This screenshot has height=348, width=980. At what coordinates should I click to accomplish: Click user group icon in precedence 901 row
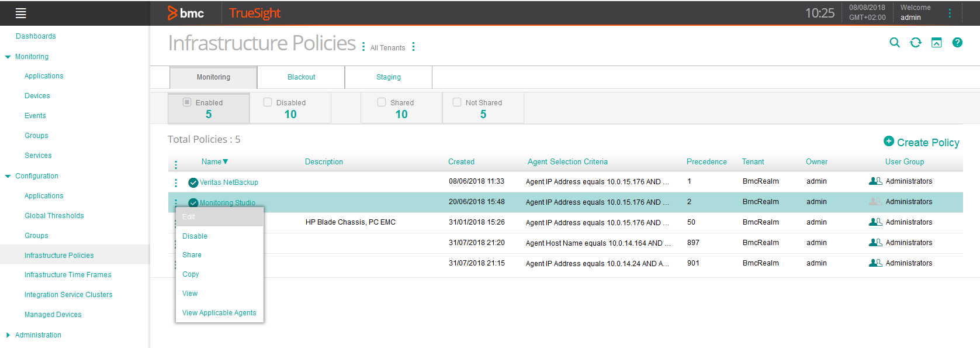[x=875, y=263]
